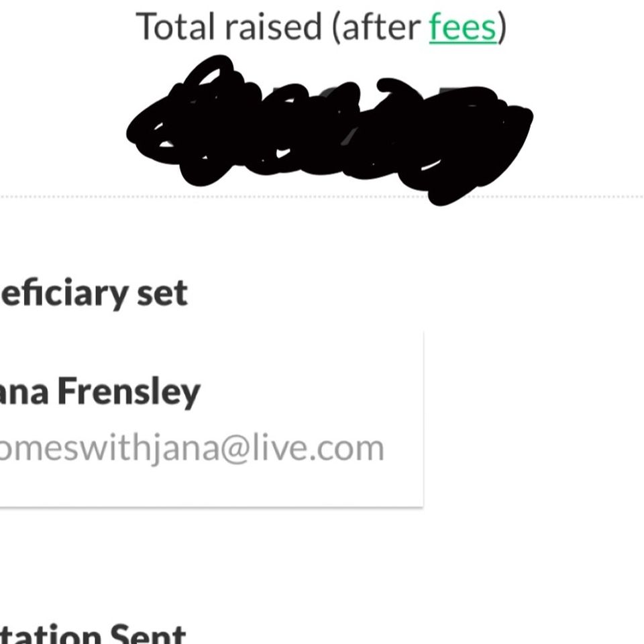The image size is (644, 644).
Task: Click the word Total in the heading
Action: click(175, 27)
